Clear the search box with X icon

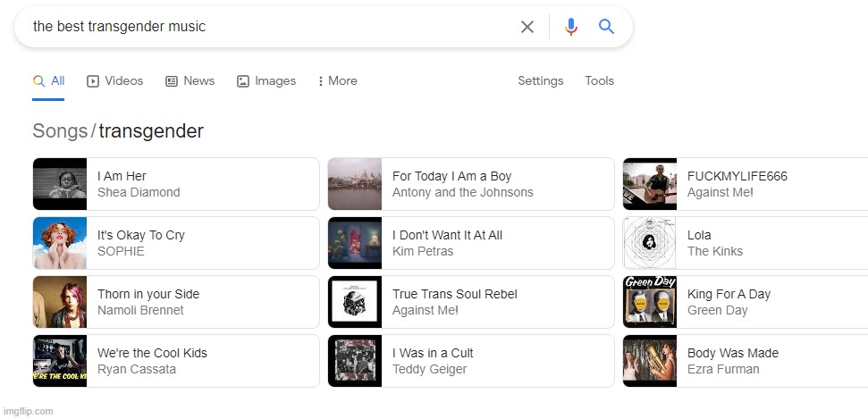pos(527,27)
